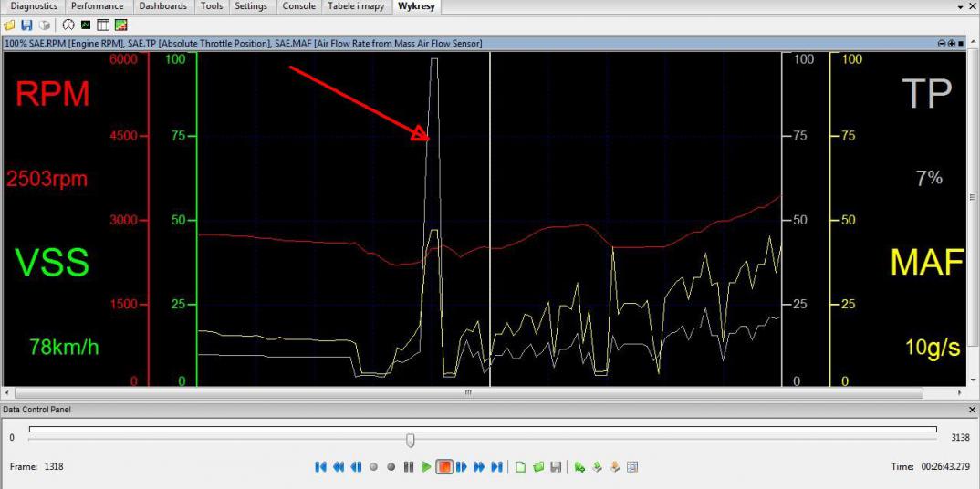Image resolution: width=980 pixels, height=489 pixels.
Task: Click the horizontal scrollbar below the graph
Action: coord(467,393)
